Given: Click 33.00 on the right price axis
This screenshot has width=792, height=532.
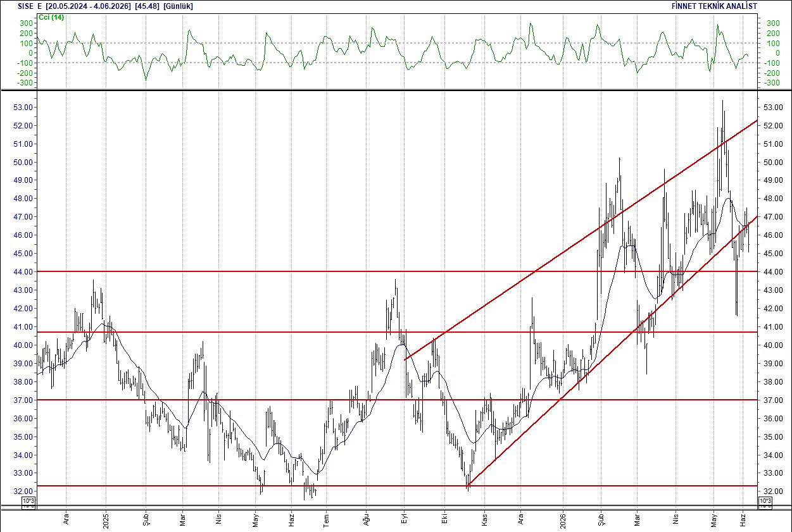Looking at the screenshot, I should tap(773, 473).
